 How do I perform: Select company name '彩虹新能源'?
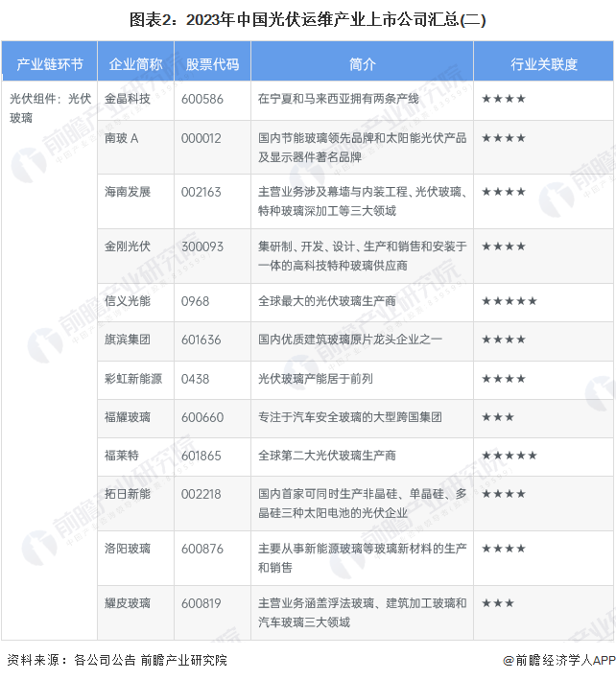[133, 378]
